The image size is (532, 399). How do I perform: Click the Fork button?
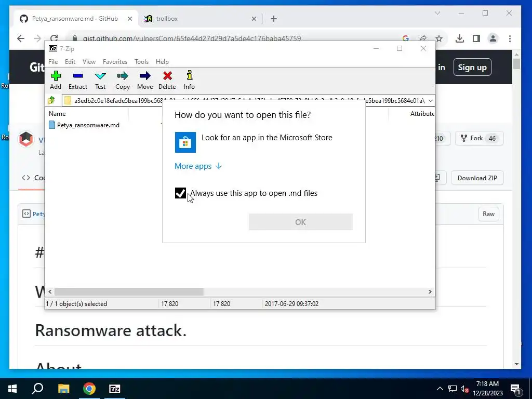click(479, 138)
